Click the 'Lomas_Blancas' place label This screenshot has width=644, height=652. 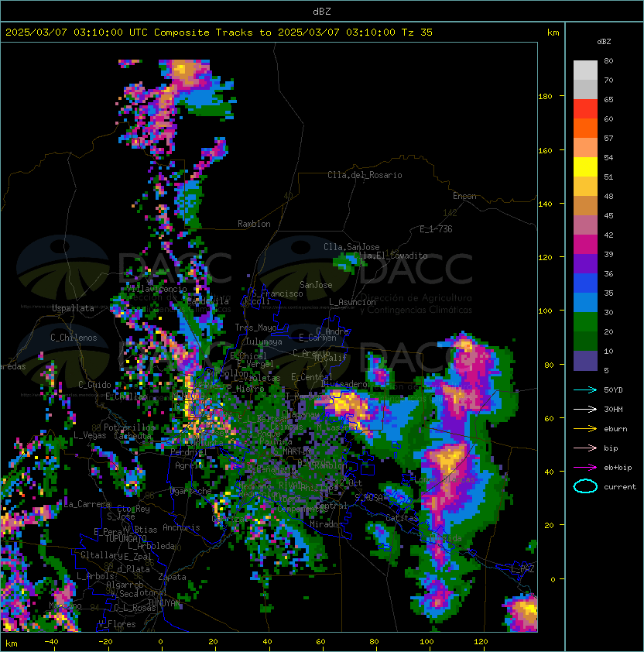(x=444, y=479)
